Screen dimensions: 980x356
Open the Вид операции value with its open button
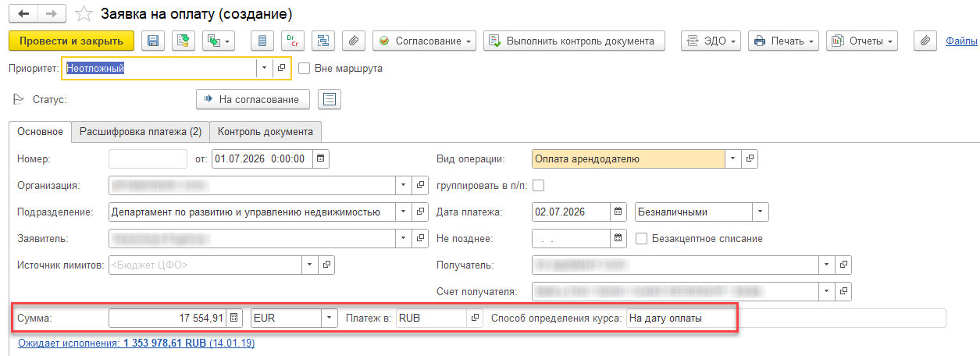[750, 158]
